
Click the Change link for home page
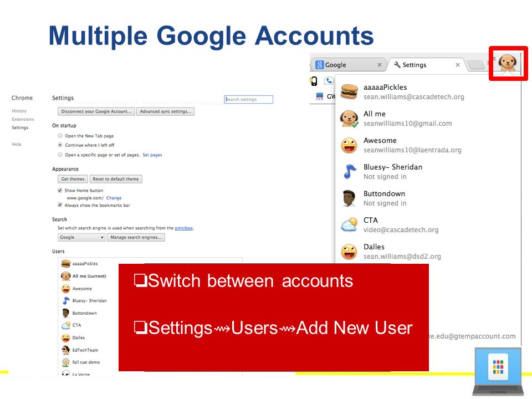click(x=114, y=198)
